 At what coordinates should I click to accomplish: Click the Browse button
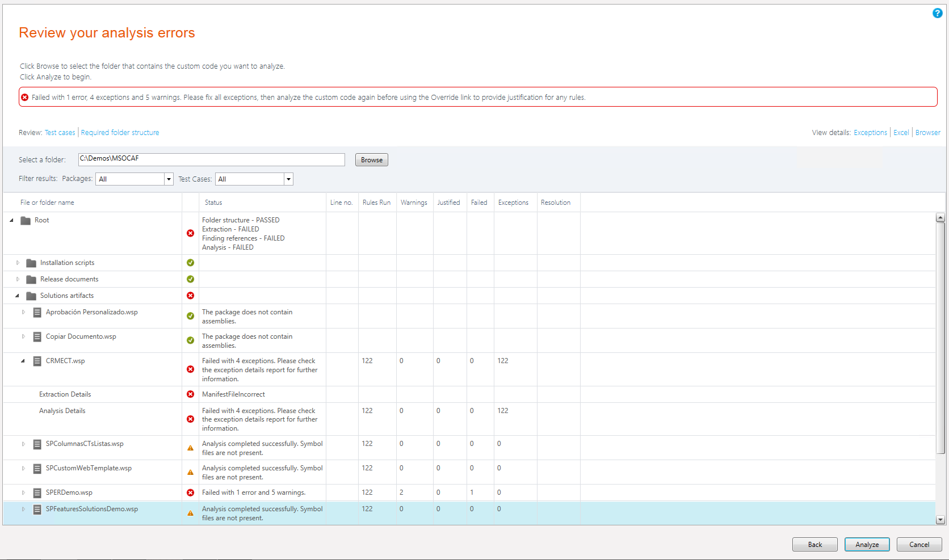372,160
